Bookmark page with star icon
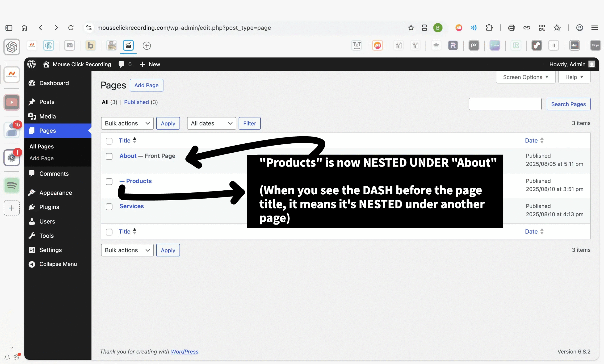This screenshot has width=604, height=364. [x=411, y=28]
